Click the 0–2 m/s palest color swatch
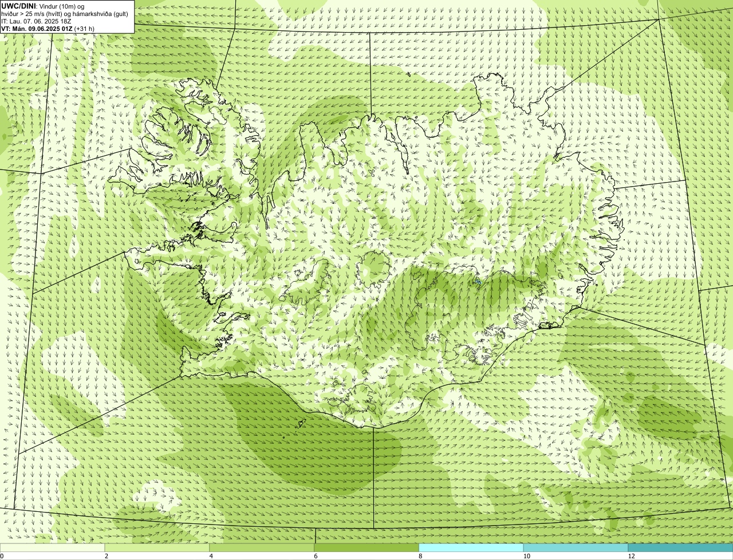The image size is (733, 560). point(53,547)
